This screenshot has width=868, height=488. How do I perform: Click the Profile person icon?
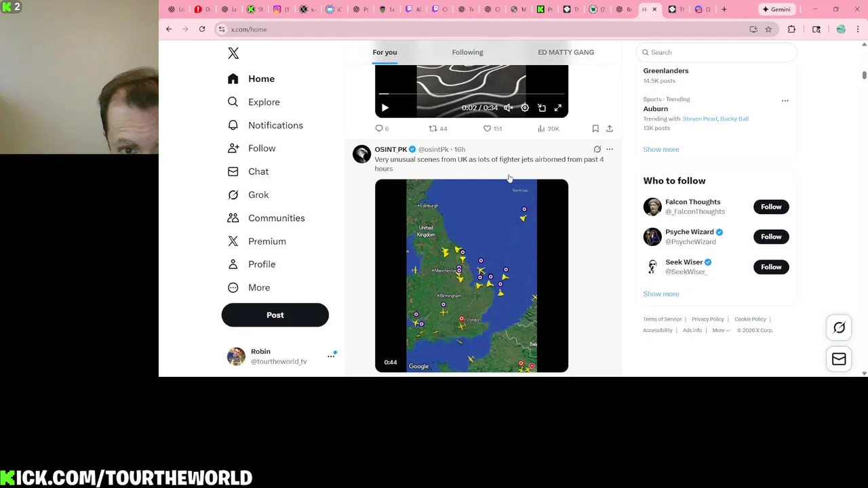click(233, 264)
